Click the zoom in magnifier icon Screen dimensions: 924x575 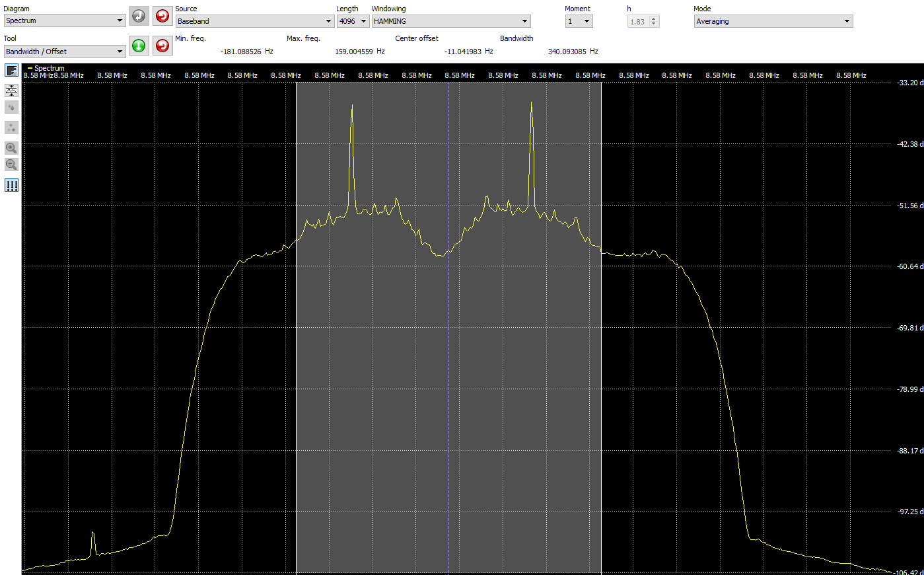tap(11, 148)
